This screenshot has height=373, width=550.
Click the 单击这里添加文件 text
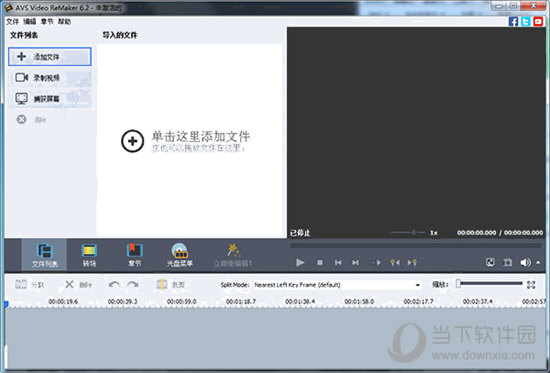coord(201,136)
